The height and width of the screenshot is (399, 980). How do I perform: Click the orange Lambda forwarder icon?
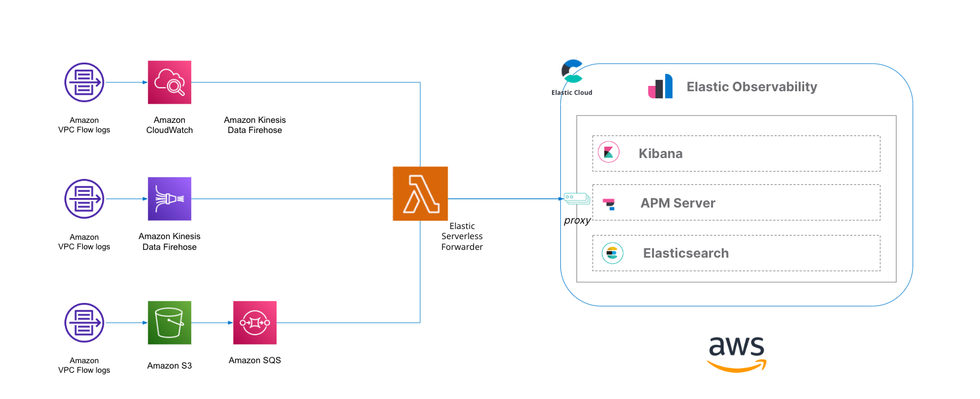click(420, 194)
